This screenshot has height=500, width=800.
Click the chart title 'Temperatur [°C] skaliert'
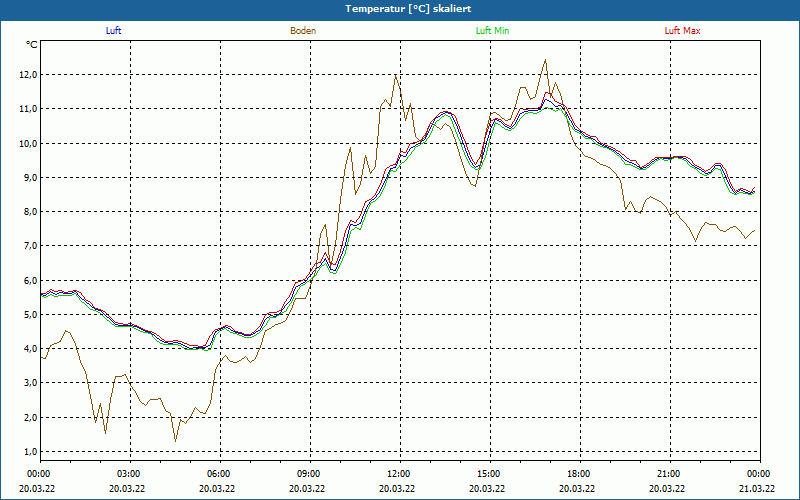tap(408, 9)
